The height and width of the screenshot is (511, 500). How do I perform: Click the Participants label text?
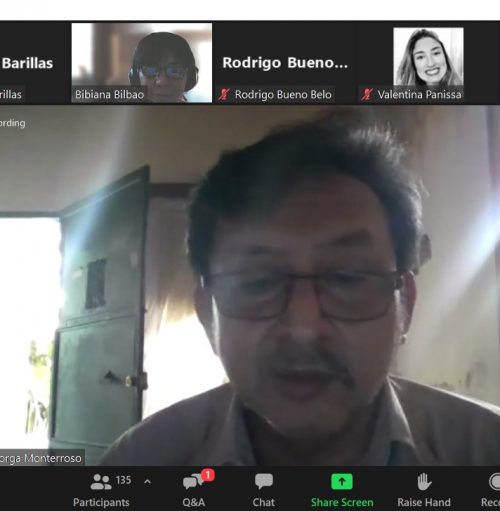click(x=101, y=502)
